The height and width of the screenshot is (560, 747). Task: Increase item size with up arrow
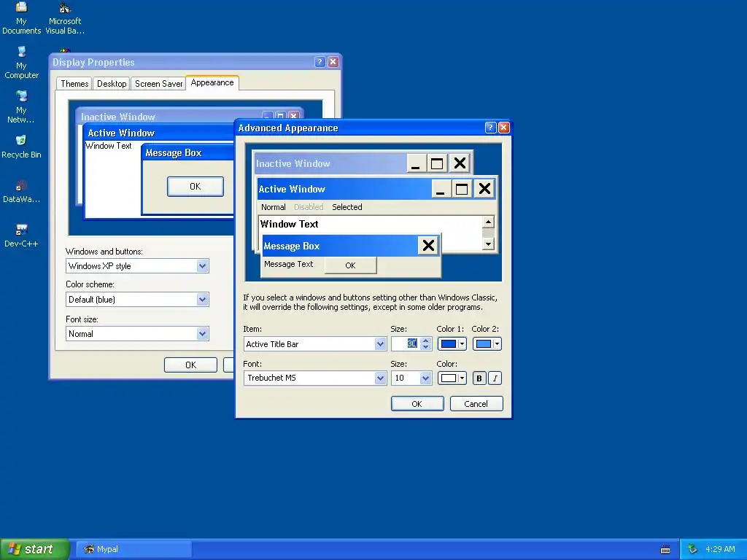426,341
